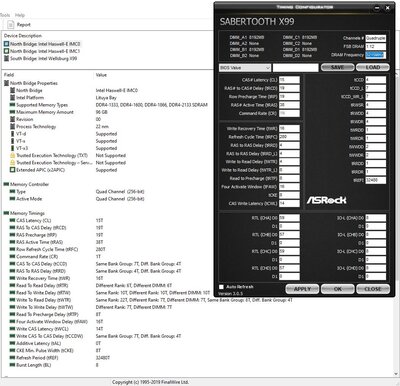Click the Memory Timings section icon
This screenshot has width=400, height=386.
6,213
